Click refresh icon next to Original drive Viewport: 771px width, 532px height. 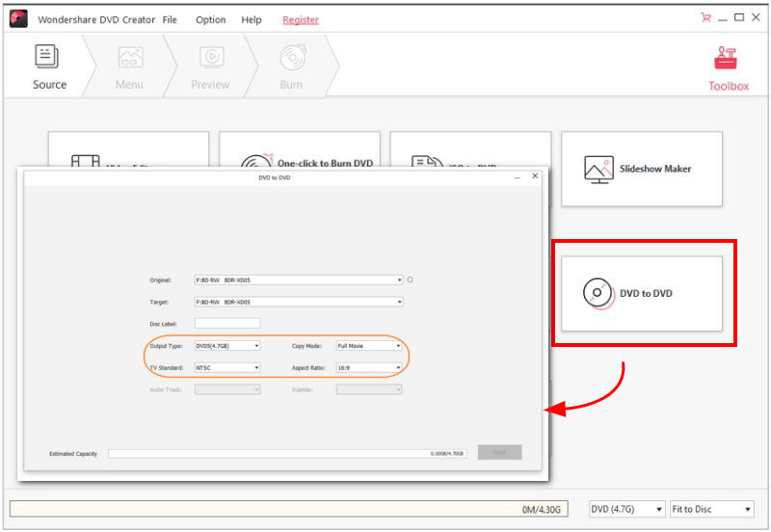[x=411, y=279]
